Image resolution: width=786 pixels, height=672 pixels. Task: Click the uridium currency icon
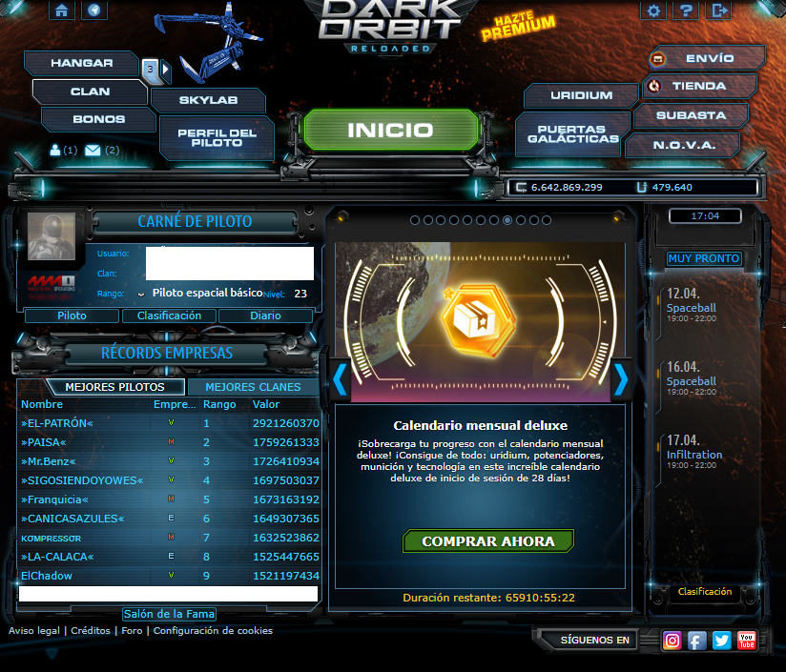click(641, 187)
